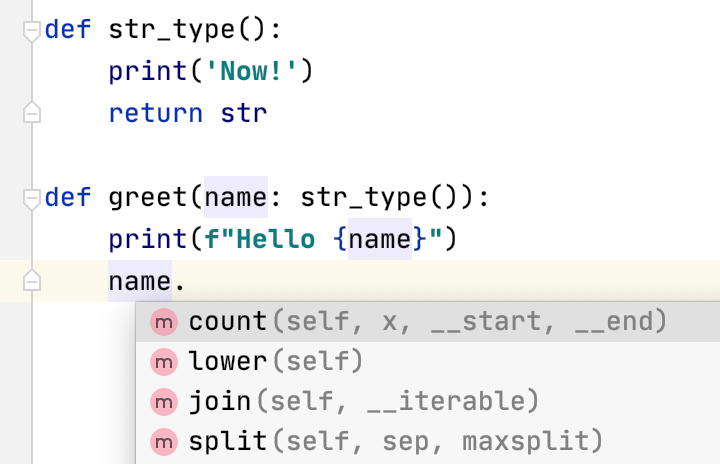The width and height of the screenshot is (720, 464).
Task: Collapse the greet function using gutter fold marker
Action: pos(32,197)
